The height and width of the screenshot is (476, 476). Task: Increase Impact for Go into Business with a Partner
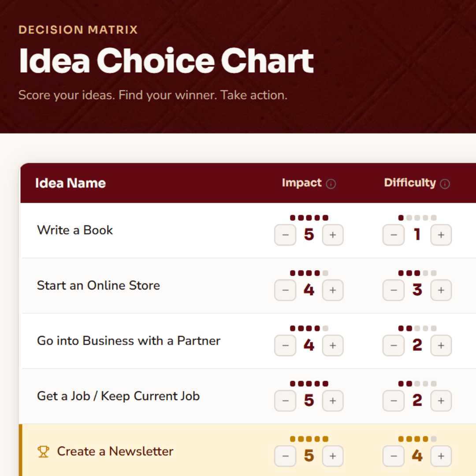click(333, 346)
